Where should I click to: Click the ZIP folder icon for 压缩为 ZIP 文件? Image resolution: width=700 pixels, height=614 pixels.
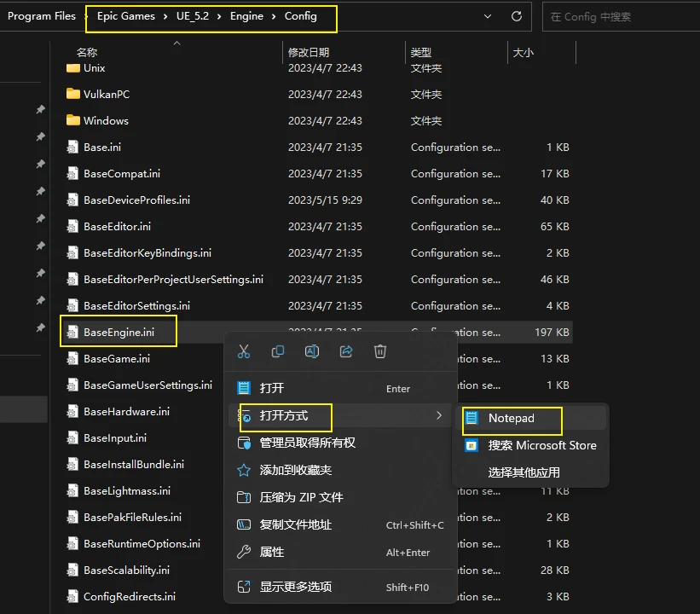(x=244, y=497)
